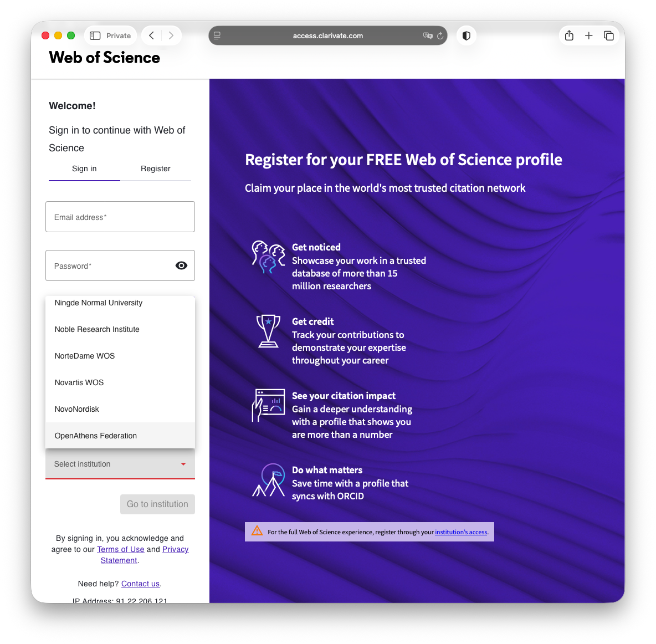Switch to the Register tab
This screenshot has height=644, width=656.
point(156,168)
